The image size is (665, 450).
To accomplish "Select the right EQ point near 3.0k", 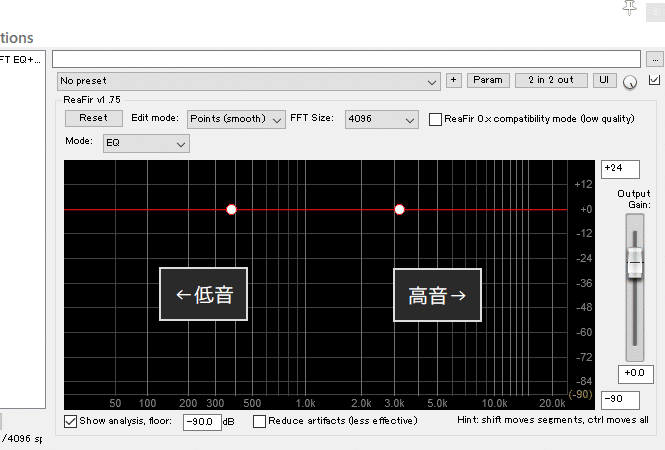I will pyautogui.click(x=400, y=210).
